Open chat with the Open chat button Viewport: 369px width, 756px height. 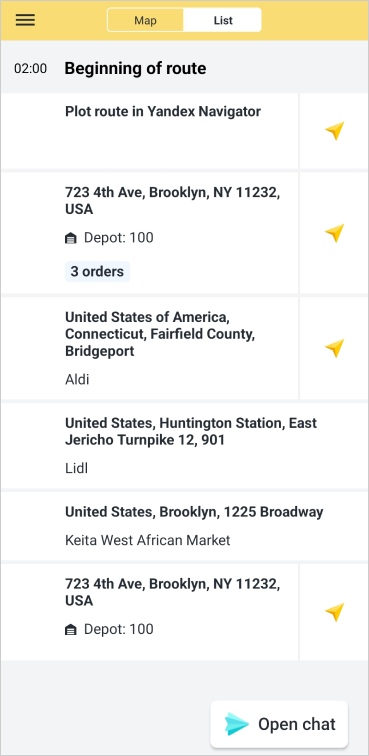(279, 724)
